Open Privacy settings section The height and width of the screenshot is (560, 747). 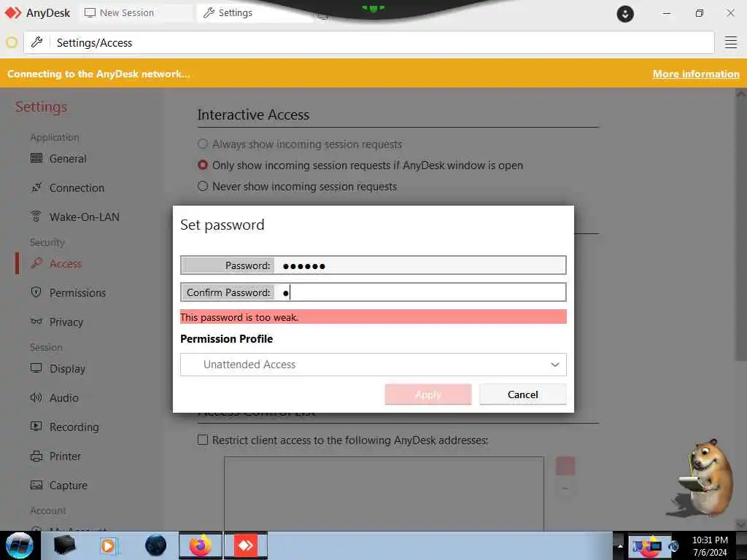66,322
